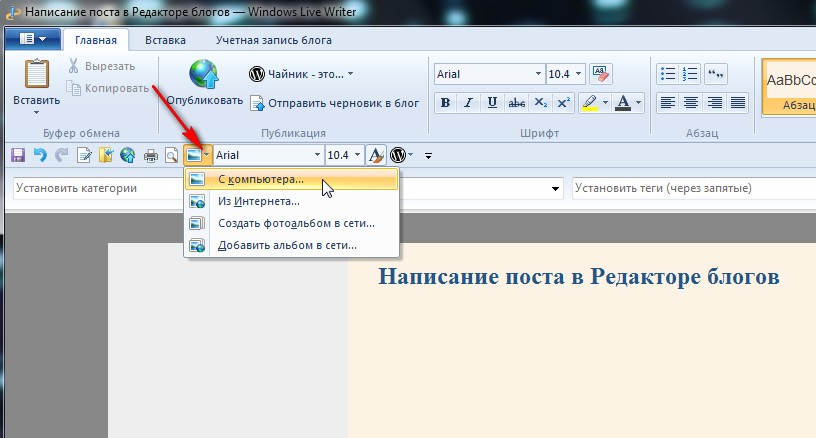Image resolution: width=816 pixels, height=438 pixels.
Task: Click the picture button's dropdown arrow
Action: click(x=207, y=155)
